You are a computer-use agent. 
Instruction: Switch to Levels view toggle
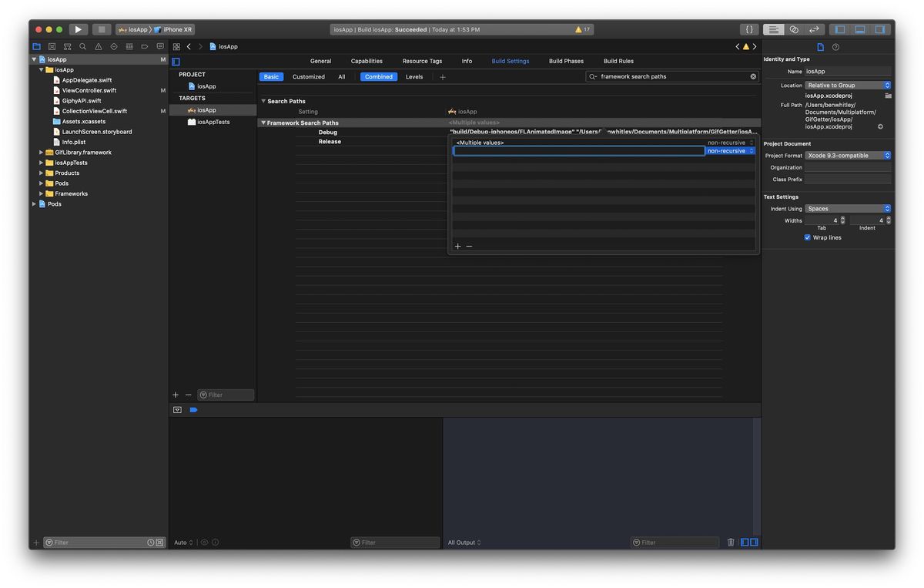[x=414, y=77]
